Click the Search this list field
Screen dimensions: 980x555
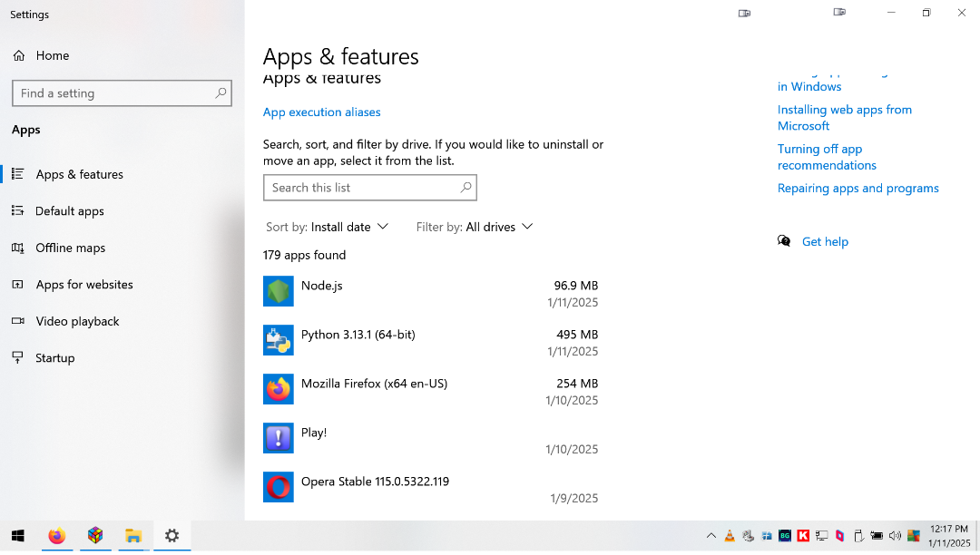pyautogui.click(x=363, y=188)
